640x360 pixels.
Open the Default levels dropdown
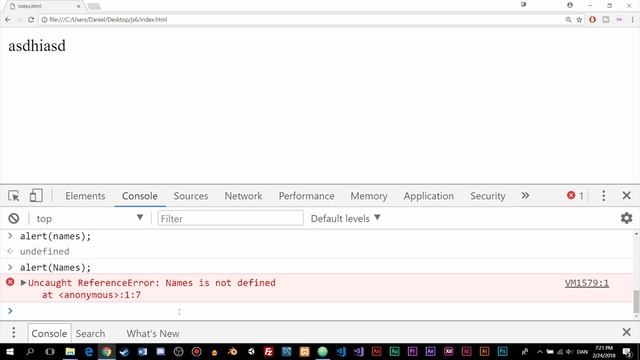coord(345,218)
